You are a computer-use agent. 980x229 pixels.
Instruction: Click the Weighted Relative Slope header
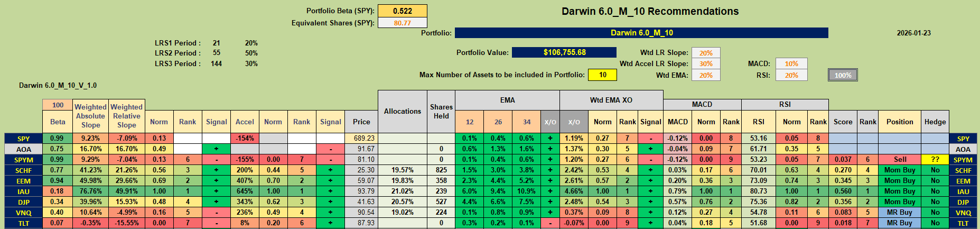click(126, 116)
